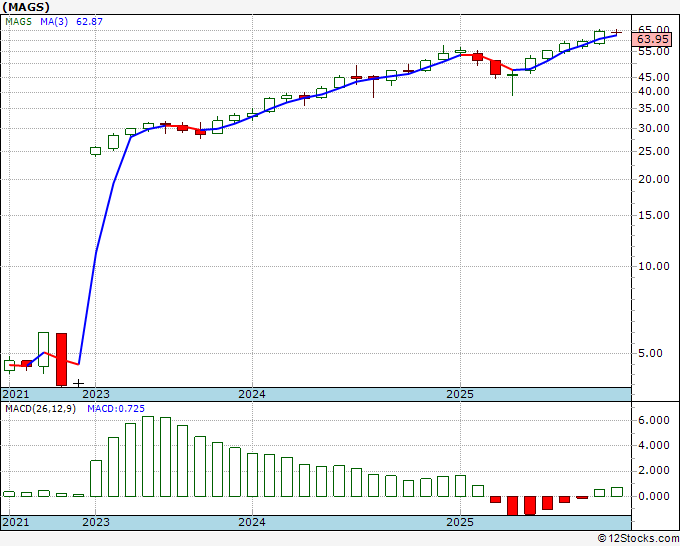Open the 12Stocks.com copyright link
The height and width of the screenshot is (546, 680).
point(638,539)
